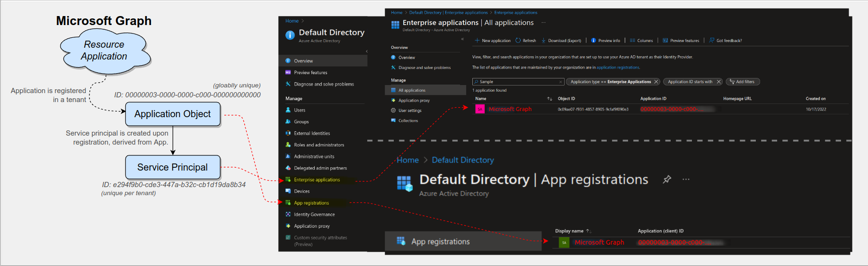Viewport: 868px width, 266px height.
Task: Click the green SA icon in App registrations row
Action: (x=564, y=242)
